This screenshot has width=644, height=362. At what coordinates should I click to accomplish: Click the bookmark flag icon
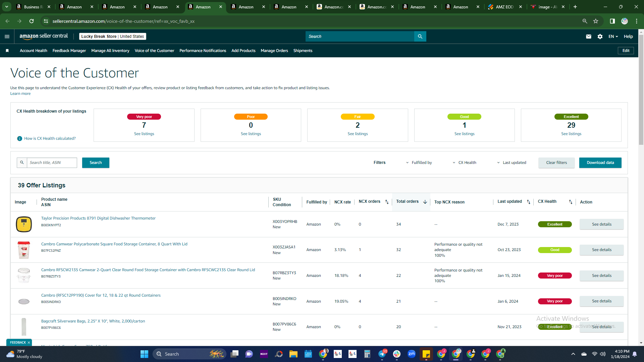[7, 51]
